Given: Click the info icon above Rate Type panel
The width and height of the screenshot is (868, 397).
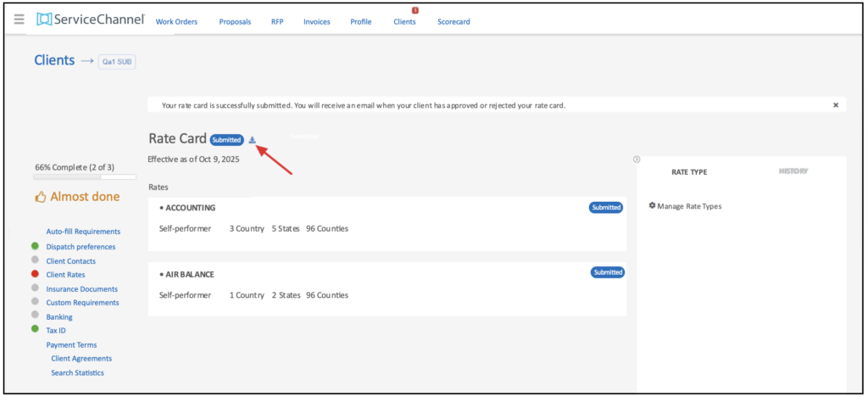Looking at the screenshot, I should pyautogui.click(x=637, y=159).
